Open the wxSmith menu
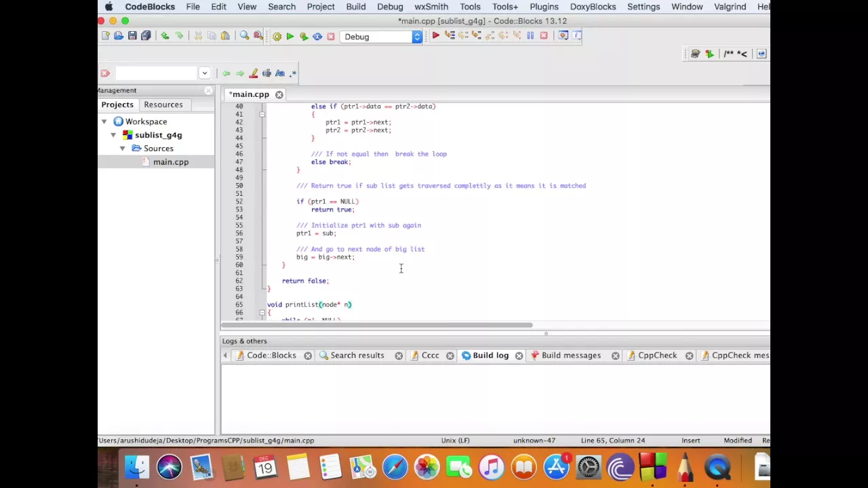The image size is (868, 488). [x=431, y=7]
